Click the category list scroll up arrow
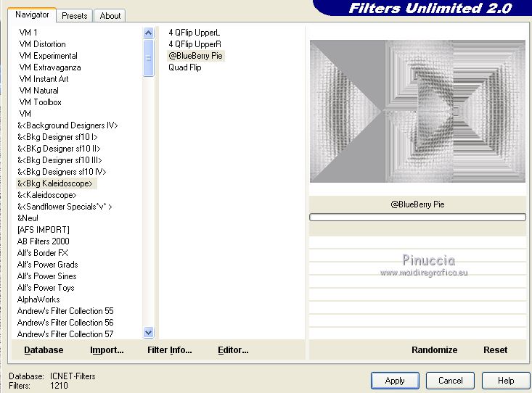Viewport: 532px width, 393px height. click(148, 33)
